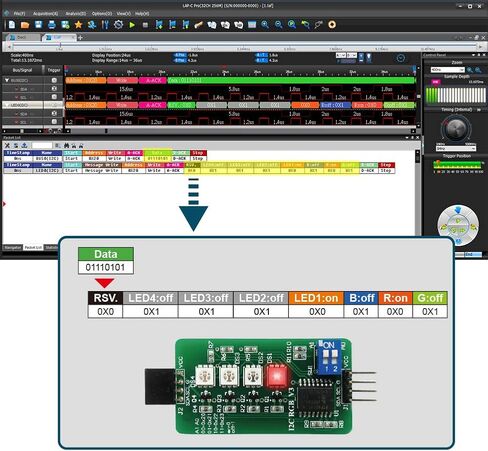Open the File menu
Viewport: 488px width, 451px height.
click(19, 14)
